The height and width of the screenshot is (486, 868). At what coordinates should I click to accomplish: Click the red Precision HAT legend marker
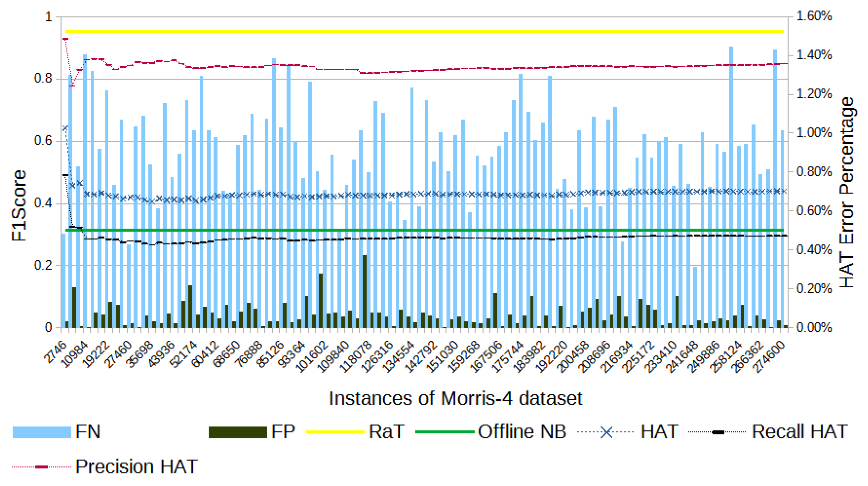tap(42, 467)
